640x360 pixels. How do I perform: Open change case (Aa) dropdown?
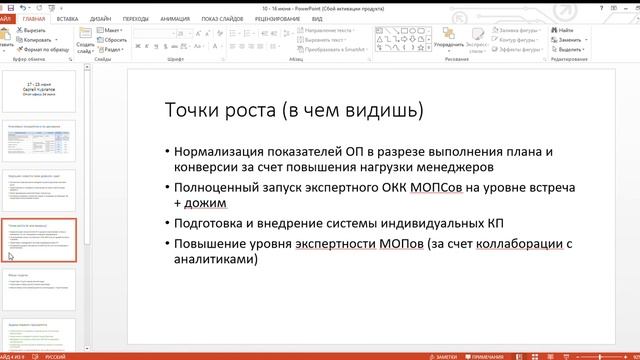click(198, 47)
